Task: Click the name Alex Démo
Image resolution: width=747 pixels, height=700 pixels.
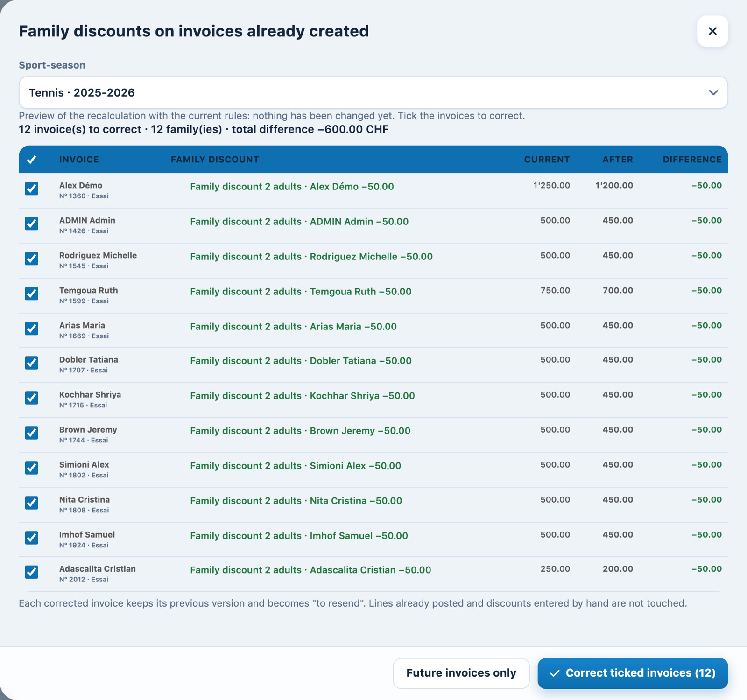Action: pyautogui.click(x=81, y=185)
